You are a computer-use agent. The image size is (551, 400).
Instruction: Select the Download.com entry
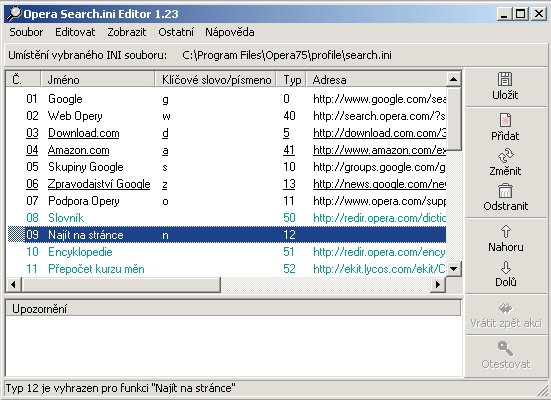[227, 133]
